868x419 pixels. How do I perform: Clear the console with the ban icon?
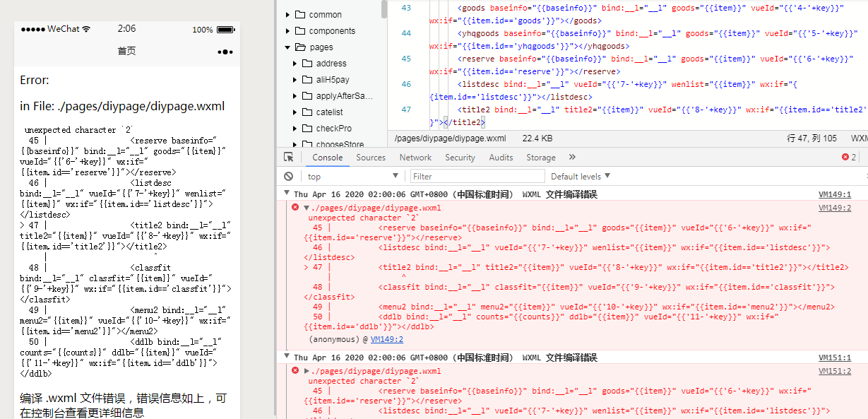tap(288, 176)
